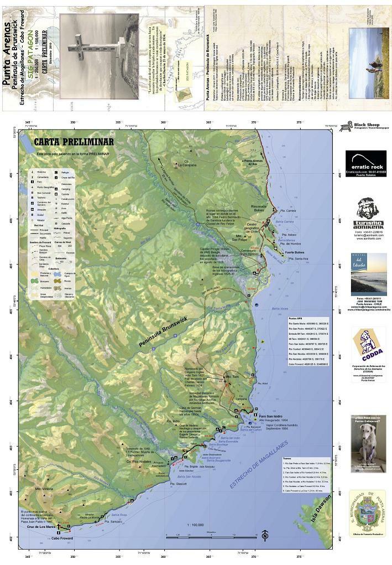Click the Refugio icon in the legend
The width and height of the screenshot is (392, 565).
pos(56,173)
